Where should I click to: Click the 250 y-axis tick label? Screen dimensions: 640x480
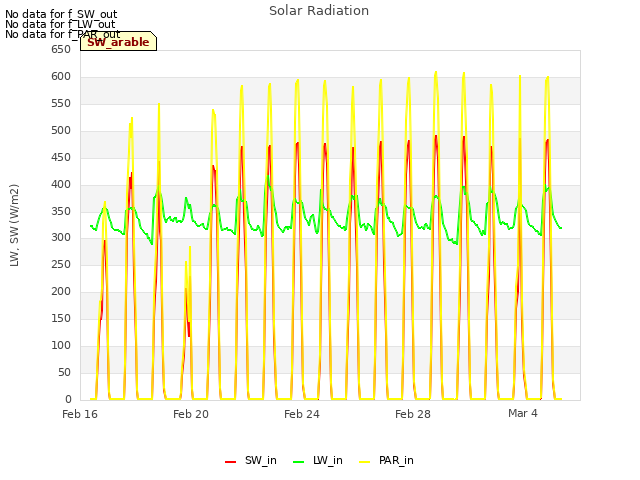tap(61, 264)
